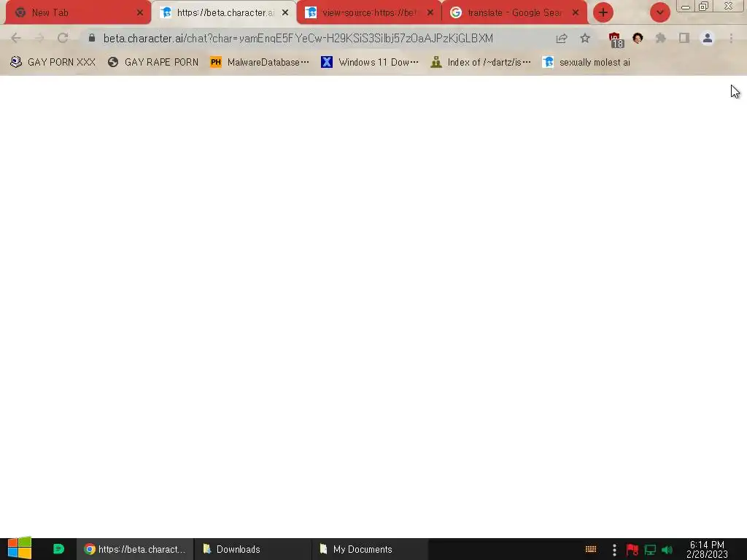Image resolution: width=747 pixels, height=560 pixels.
Task: View site security via the lock icon
Action: point(92,38)
